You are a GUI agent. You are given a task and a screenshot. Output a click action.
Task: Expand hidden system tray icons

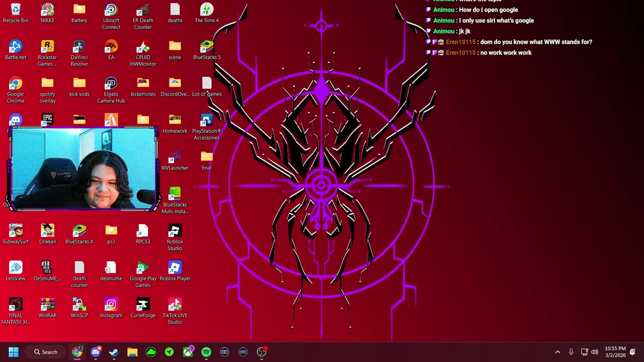557,352
